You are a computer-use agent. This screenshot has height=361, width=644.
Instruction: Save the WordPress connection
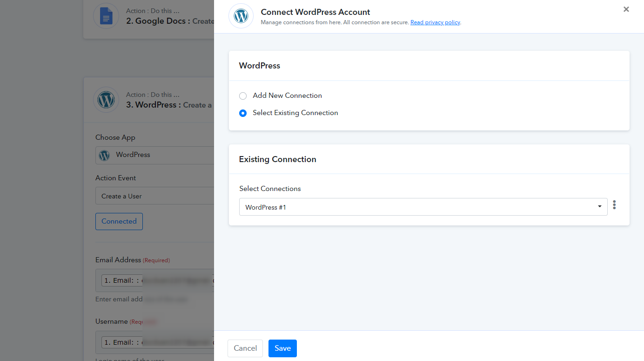point(282,348)
